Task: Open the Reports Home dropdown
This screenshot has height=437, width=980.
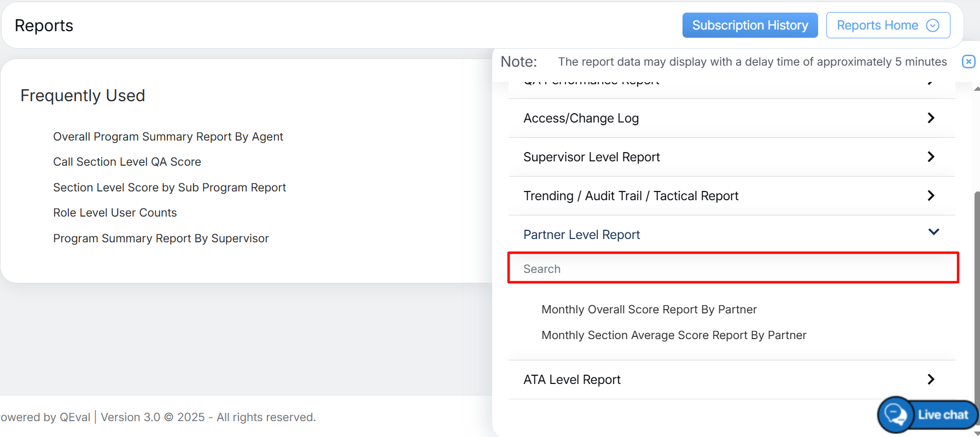Action: tap(887, 25)
